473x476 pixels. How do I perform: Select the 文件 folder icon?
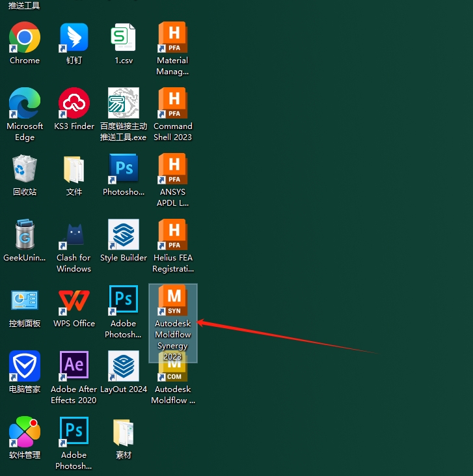(74, 169)
